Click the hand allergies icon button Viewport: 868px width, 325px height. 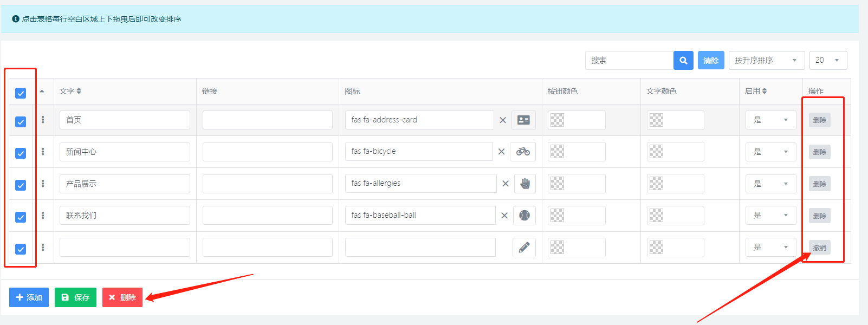click(524, 184)
